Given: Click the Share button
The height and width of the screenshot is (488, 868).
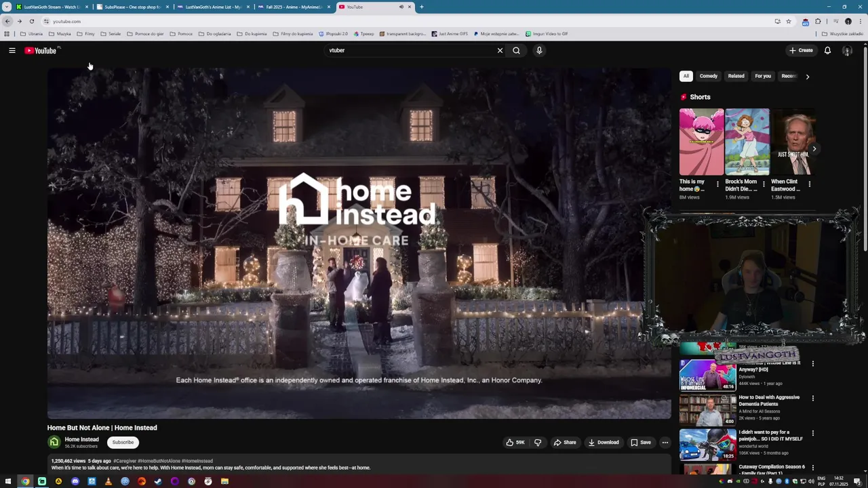Looking at the screenshot, I should click(x=564, y=442).
